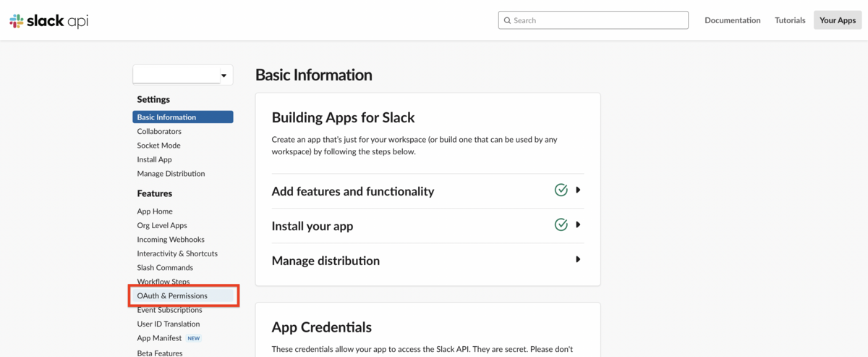Screen dimensions: 868x357
Task: Click the green checkmark beside Install your app
Action: pyautogui.click(x=561, y=224)
